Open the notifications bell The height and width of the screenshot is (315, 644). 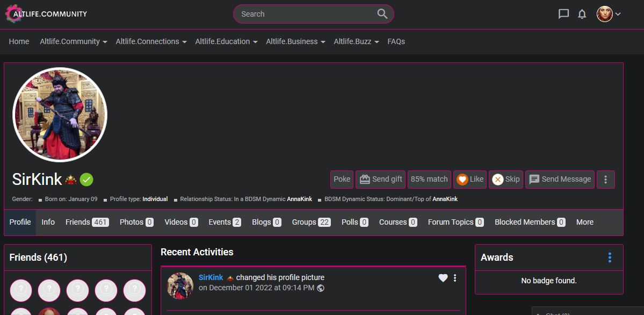pos(582,14)
